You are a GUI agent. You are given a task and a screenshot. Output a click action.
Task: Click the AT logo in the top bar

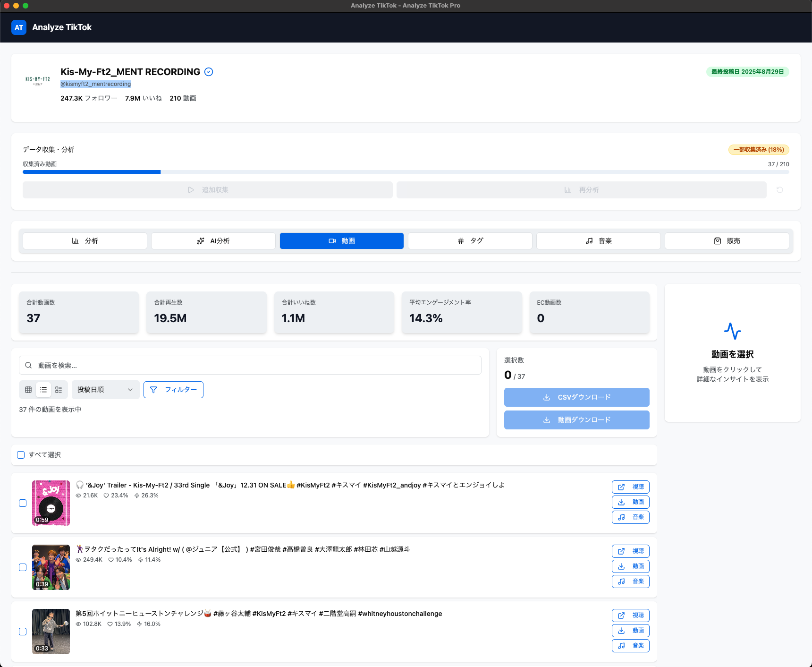pyautogui.click(x=18, y=27)
